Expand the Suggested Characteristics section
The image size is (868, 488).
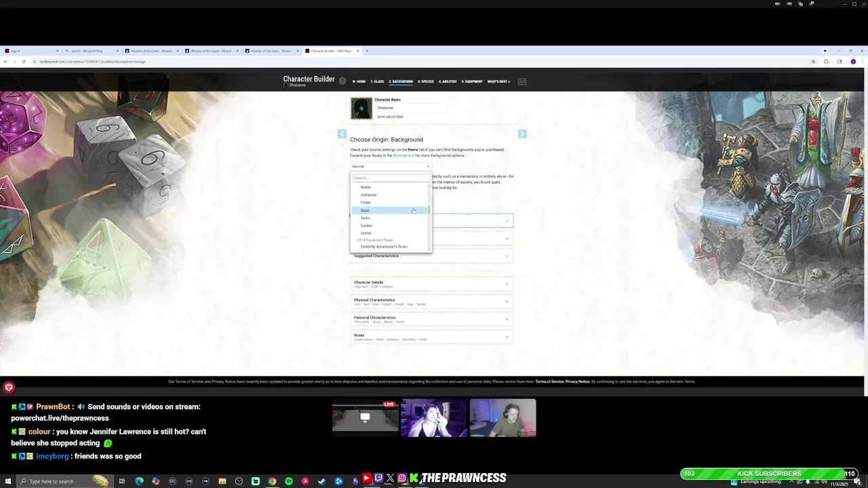(431, 256)
